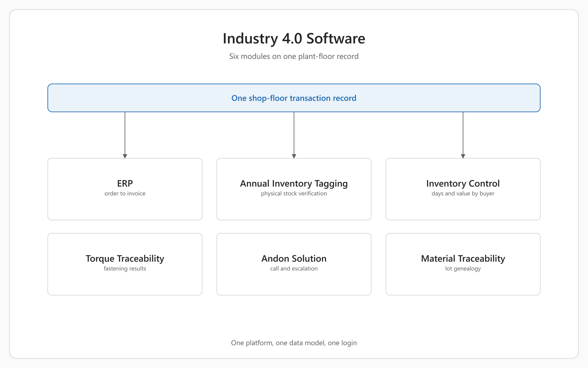Image resolution: width=588 pixels, height=368 pixels.
Task: Select the ERP module card
Action: click(125, 189)
